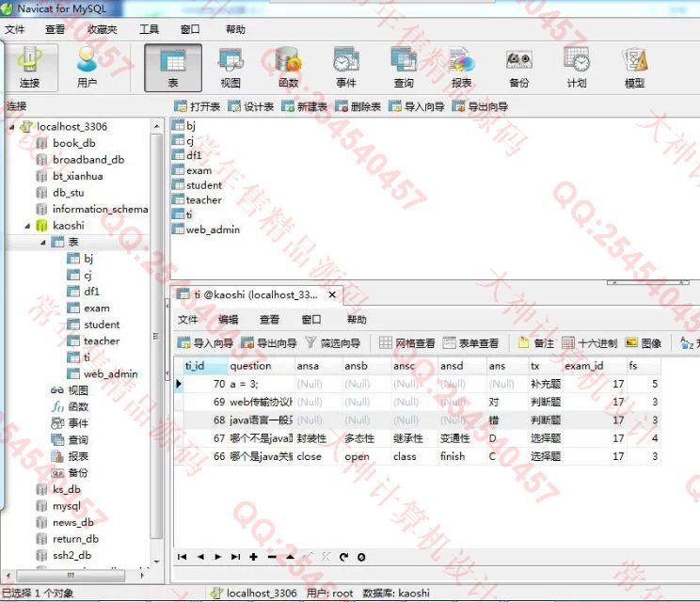Open Filter Wizard (筛选向导)
700x602 pixels.
[x=333, y=342]
